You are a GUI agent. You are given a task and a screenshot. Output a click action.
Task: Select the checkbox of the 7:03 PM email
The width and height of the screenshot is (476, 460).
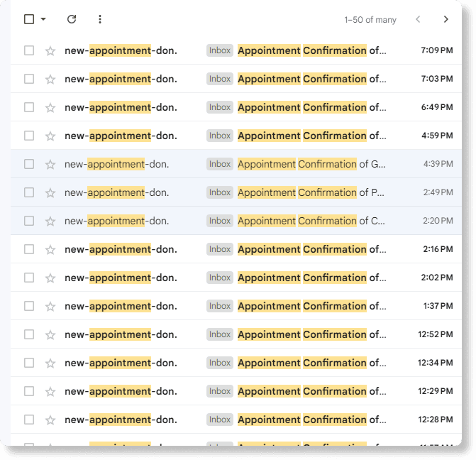click(x=29, y=79)
